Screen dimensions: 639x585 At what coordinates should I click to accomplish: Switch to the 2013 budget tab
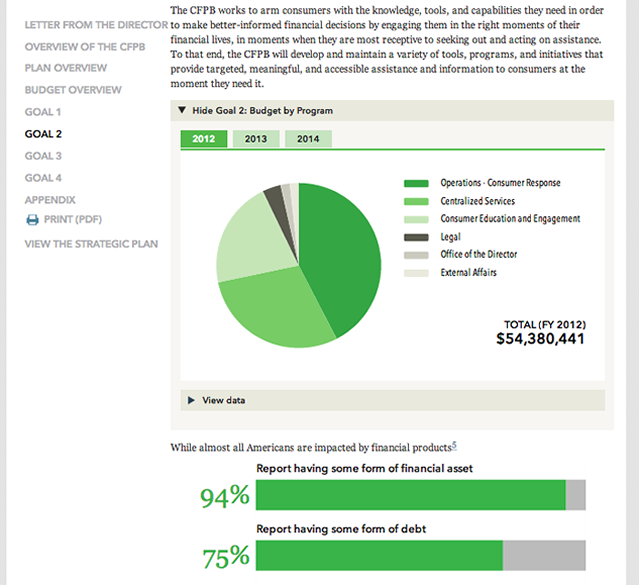click(256, 139)
